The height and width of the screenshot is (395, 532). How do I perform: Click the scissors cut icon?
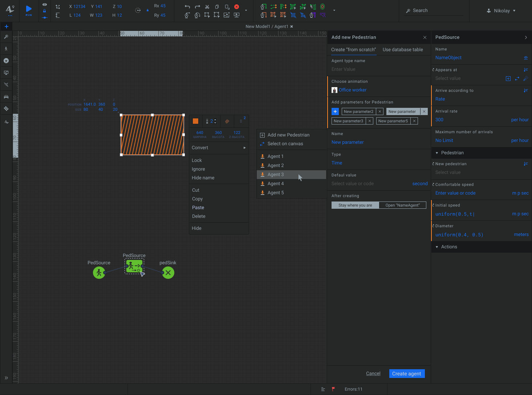point(207,7)
